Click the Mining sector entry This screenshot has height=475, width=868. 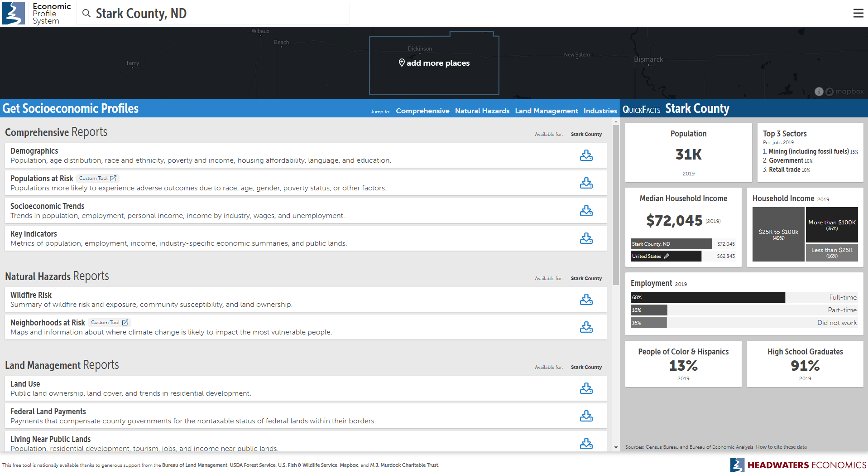click(810, 151)
